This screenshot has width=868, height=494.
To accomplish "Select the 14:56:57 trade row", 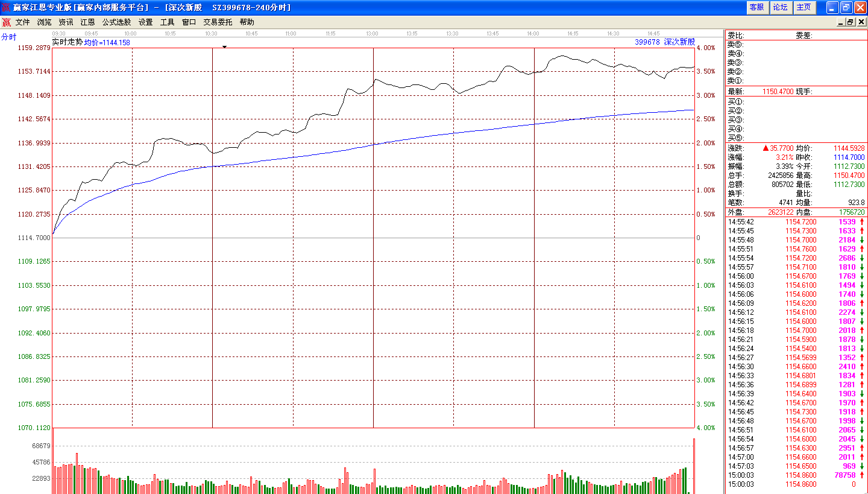I will (796, 448).
